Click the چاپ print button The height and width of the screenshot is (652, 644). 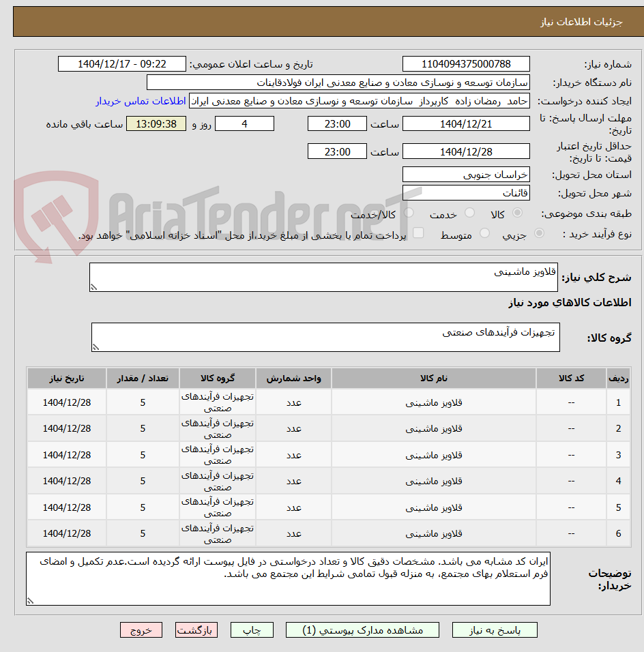(252, 630)
